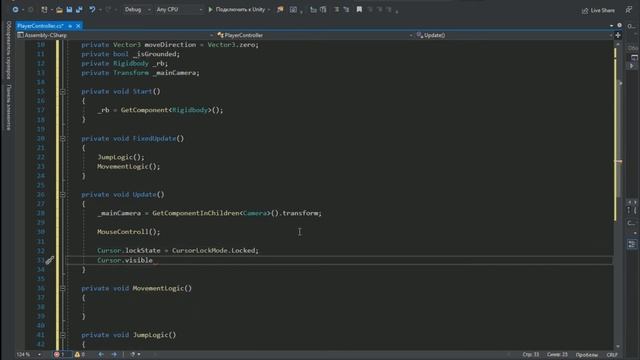Pin the PlayerController.cs tab

tap(70, 26)
